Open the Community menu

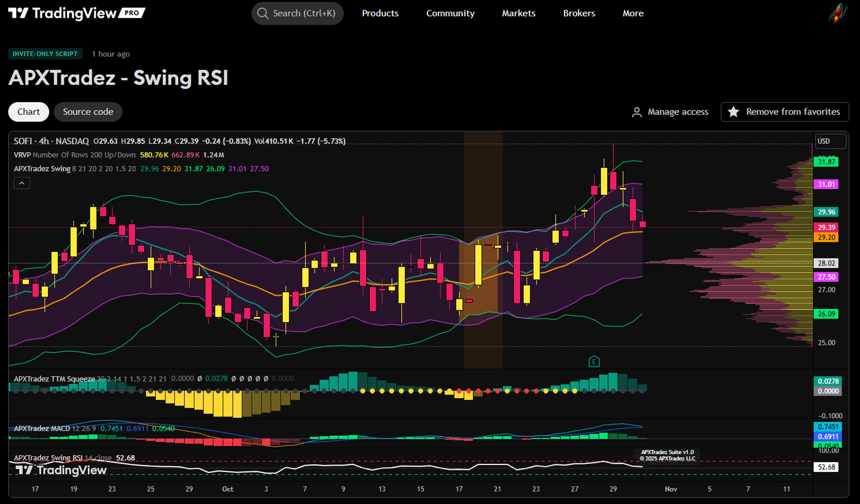450,13
